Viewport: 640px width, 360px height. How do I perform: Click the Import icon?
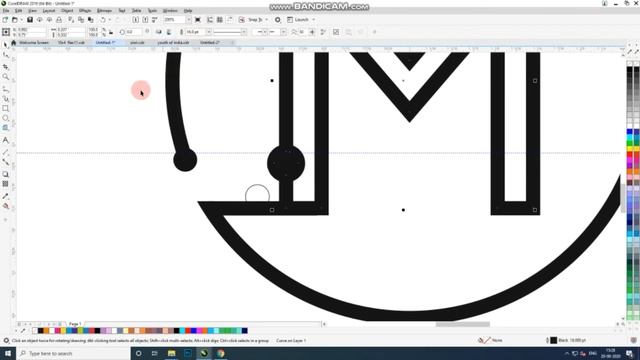tap(136, 20)
